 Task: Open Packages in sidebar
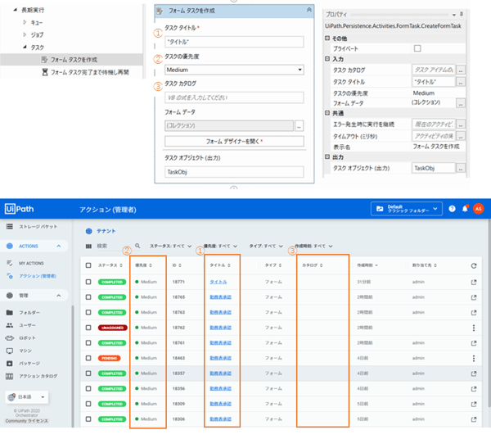pos(29,364)
